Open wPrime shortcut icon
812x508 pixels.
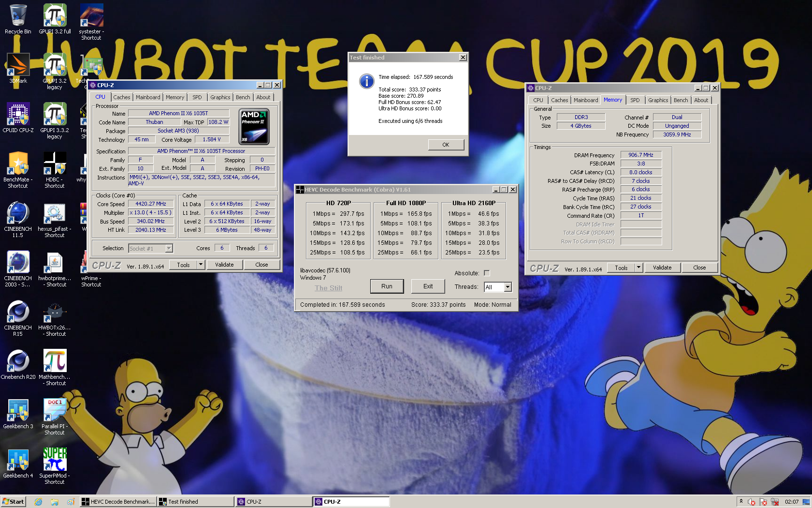(x=91, y=269)
